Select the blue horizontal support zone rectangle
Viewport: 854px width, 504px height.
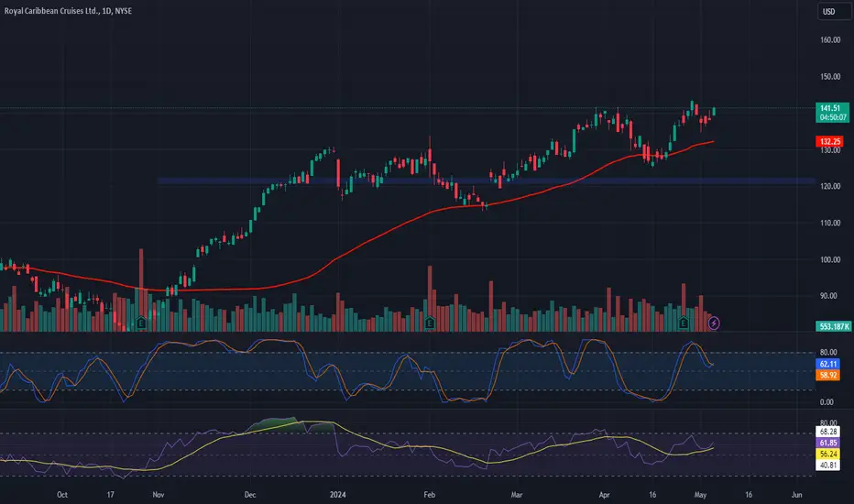pos(487,181)
